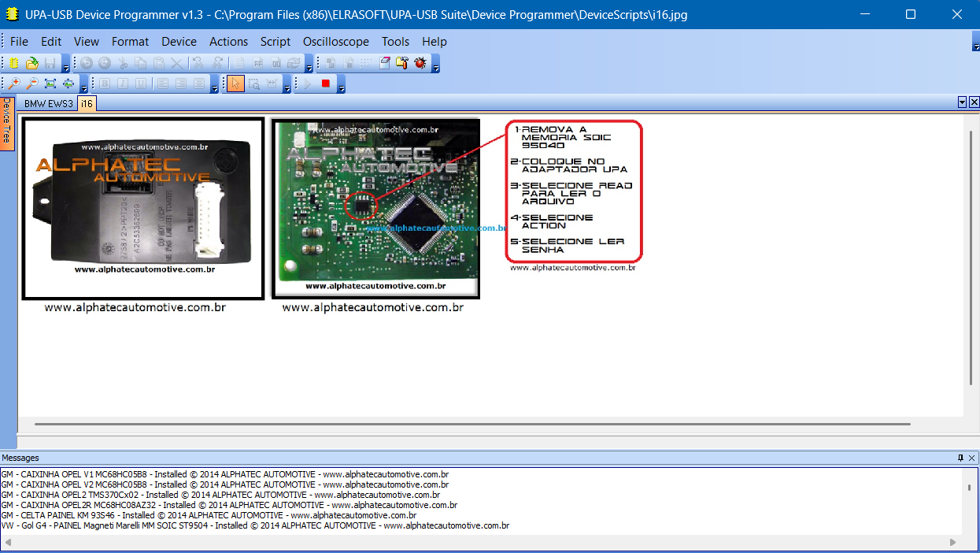Click the Delete X icon
This screenshot has width=980, height=553.
[x=177, y=63]
